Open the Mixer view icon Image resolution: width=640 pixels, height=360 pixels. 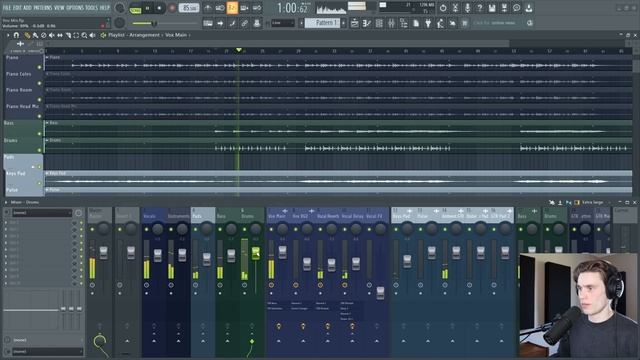click(x=391, y=23)
